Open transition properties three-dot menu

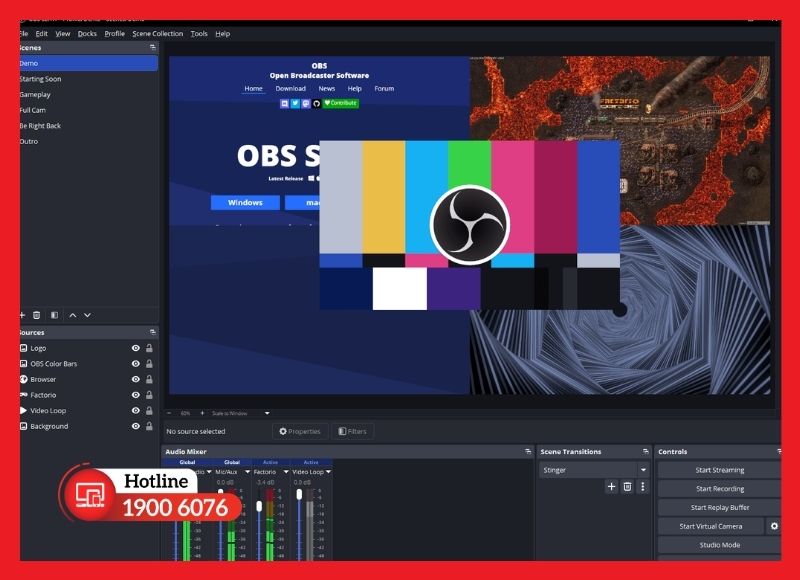[643, 487]
